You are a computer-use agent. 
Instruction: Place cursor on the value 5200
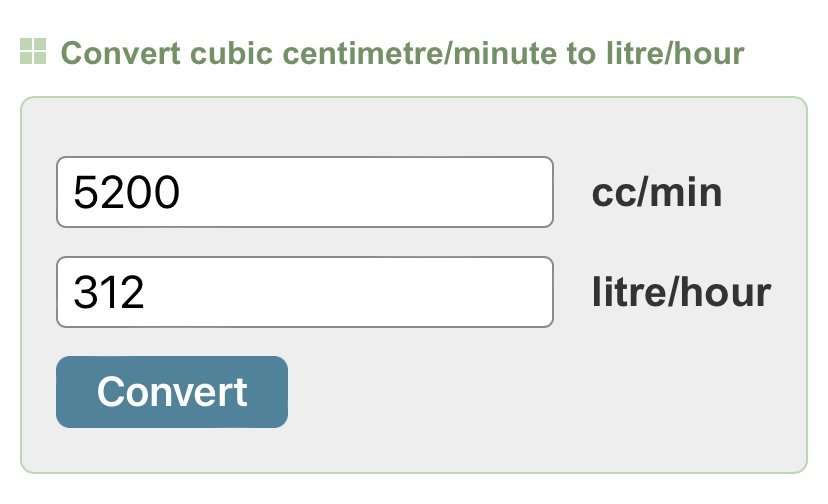click(x=126, y=192)
